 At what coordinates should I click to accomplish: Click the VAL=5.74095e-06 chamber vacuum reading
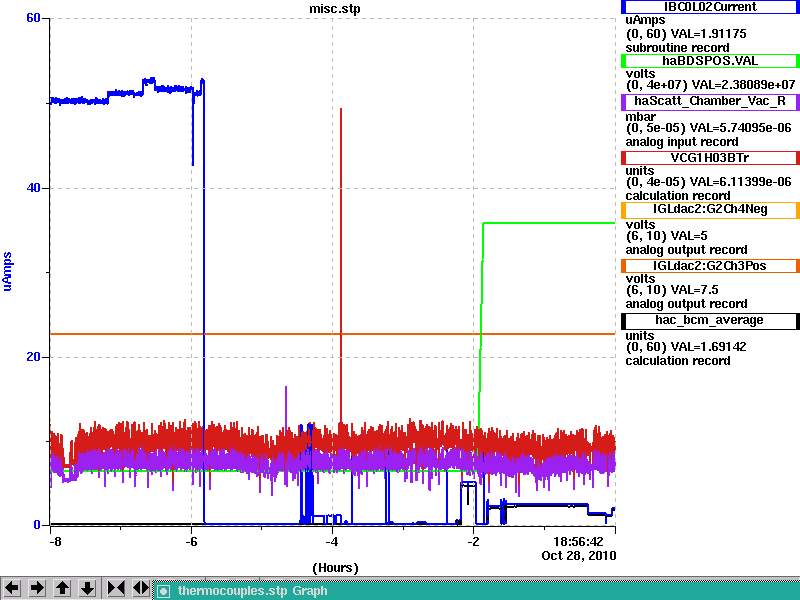click(x=740, y=128)
